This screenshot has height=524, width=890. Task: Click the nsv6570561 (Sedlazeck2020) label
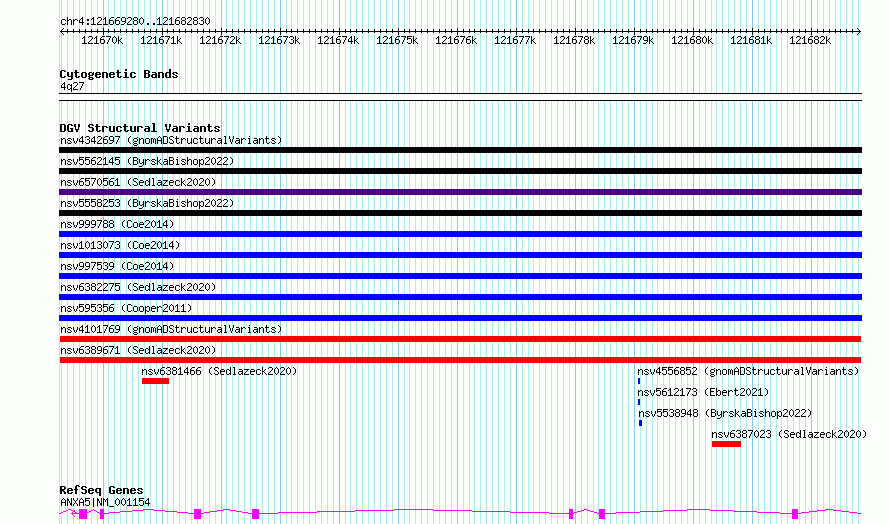pyautogui.click(x=138, y=182)
